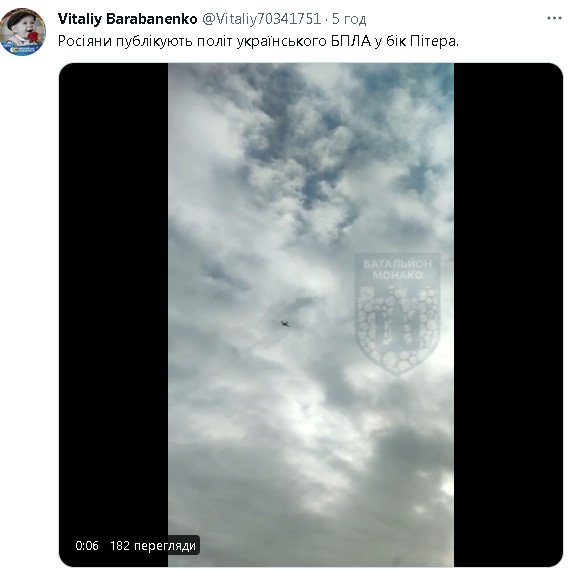578x570 pixels.
Task: Click Vitaliy Barabanenko's round profile avatar
Action: pyautogui.click(x=23, y=32)
